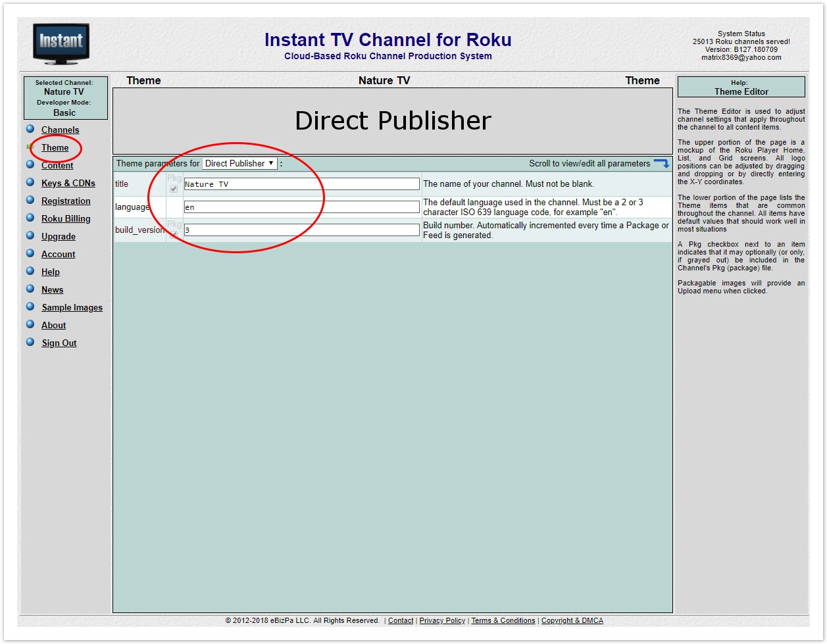Click the 25013 Roku channels served text
This screenshot has width=827, height=644.
[741, 41]
